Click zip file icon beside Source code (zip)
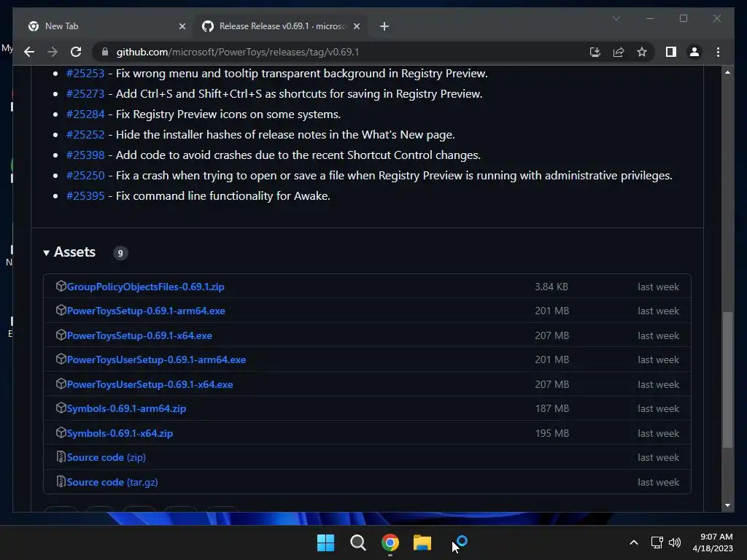The width and height of the screenshot is (747, 560). (x=61, y=457)
